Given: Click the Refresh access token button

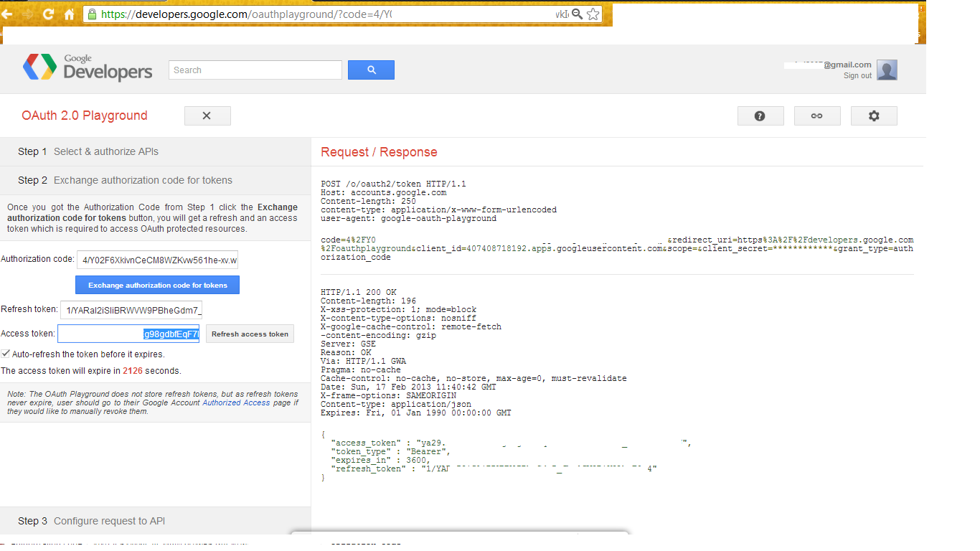Looking at the screenshot, I should pyautogui.click(x=250, y=333).
